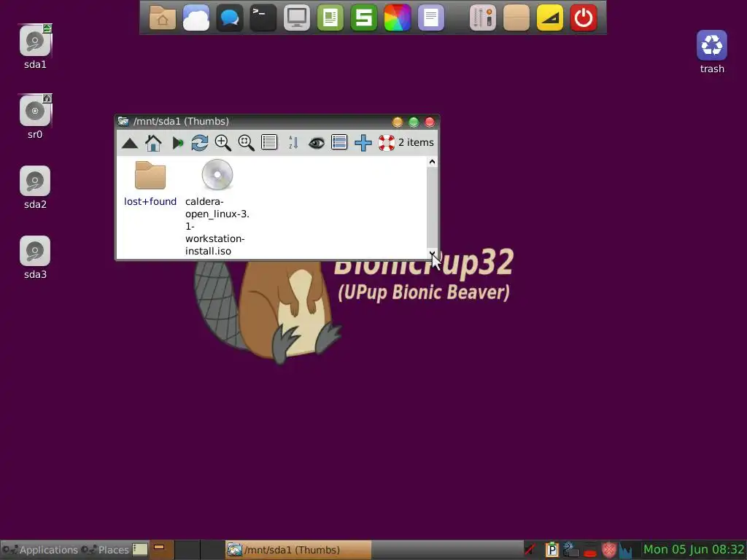Open the sr0 optical drive icon
The height and width of the screenshot is (560, 747).
click(35, 111)
